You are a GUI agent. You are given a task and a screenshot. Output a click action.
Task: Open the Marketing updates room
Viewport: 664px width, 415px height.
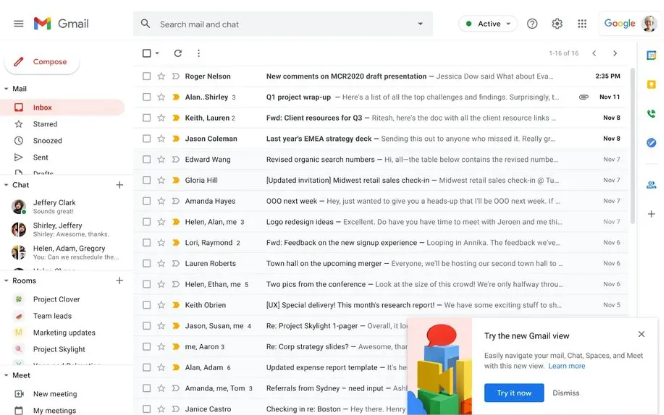pos(64,332)
